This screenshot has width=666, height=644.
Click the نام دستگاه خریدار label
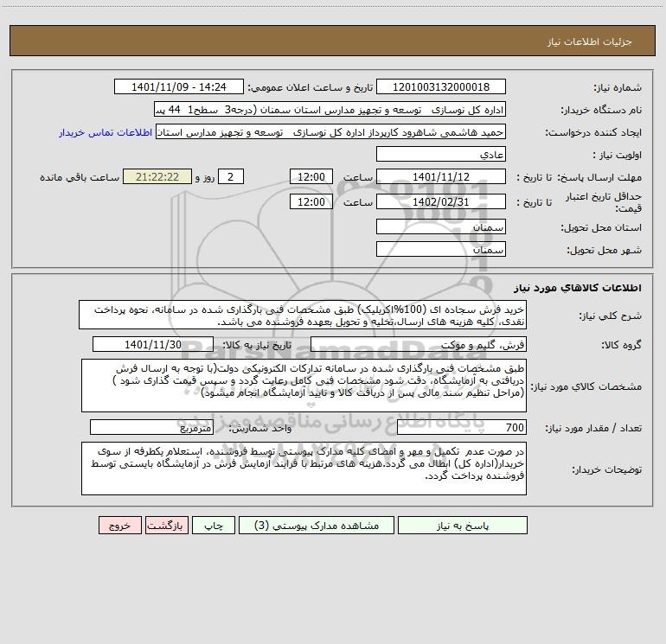601,110
